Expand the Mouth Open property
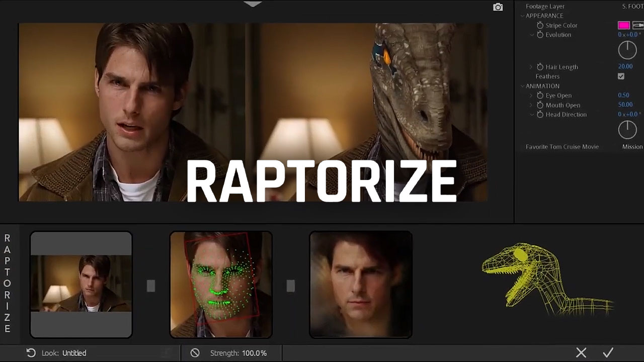This screenshot has height=362, width=644. pyautogui.click(x=531, y=105)
